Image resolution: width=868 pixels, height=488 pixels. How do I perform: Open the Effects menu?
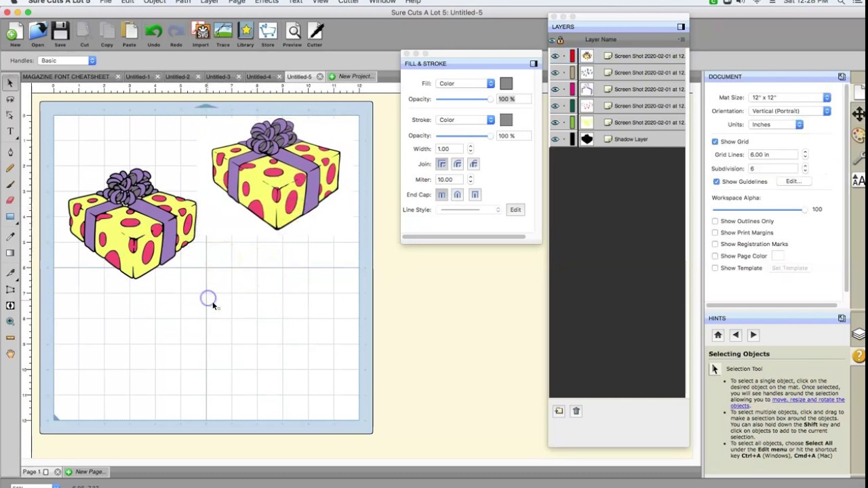click(x=267, y=2)
